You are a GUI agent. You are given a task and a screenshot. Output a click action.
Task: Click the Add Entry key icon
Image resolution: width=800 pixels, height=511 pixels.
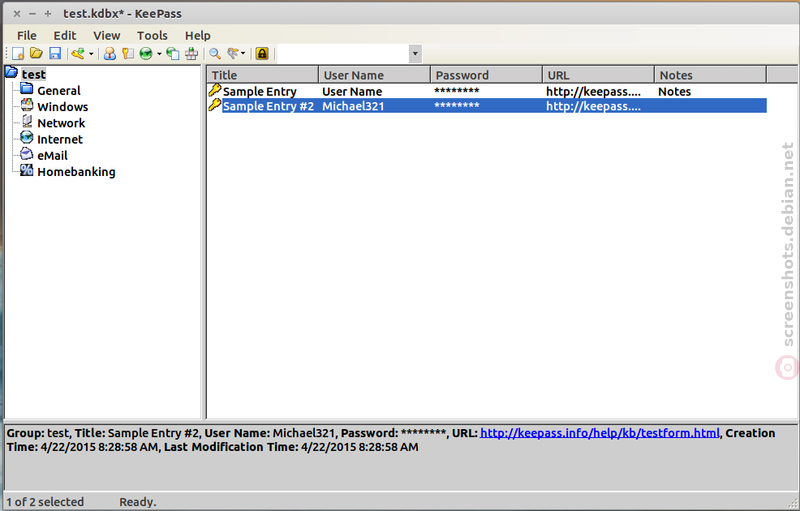point(78,54)
